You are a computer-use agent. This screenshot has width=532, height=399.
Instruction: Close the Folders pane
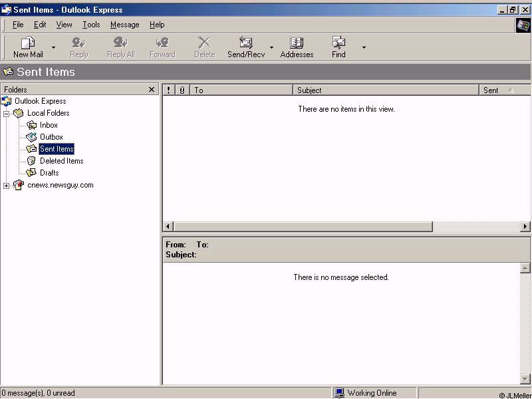click(x=152, y=90)
